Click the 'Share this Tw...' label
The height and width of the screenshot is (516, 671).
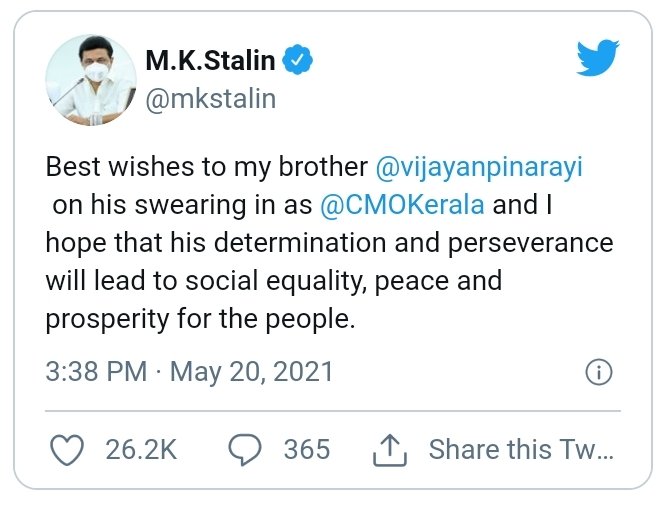coord(520,451)
